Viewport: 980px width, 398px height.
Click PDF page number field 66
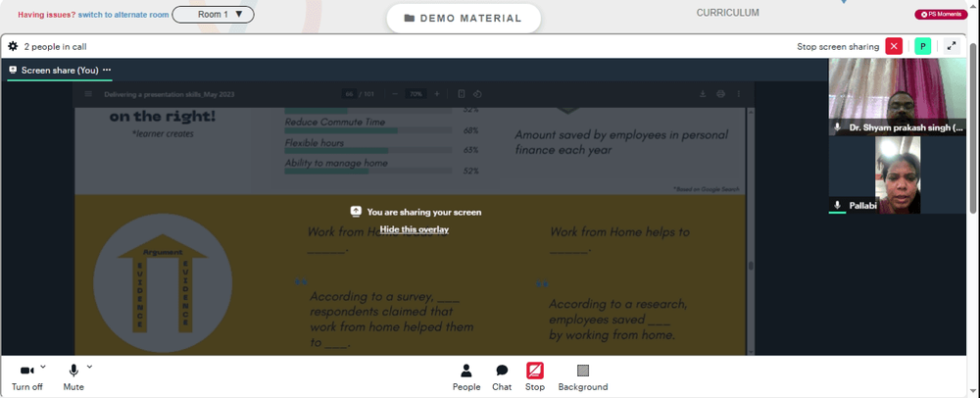(x=350, y=94)
